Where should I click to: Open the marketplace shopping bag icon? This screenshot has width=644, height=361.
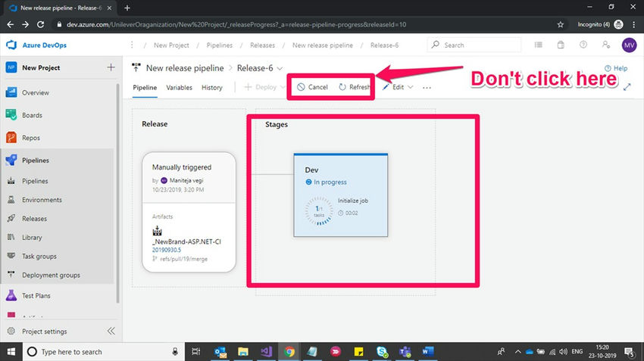click(561, 45)
